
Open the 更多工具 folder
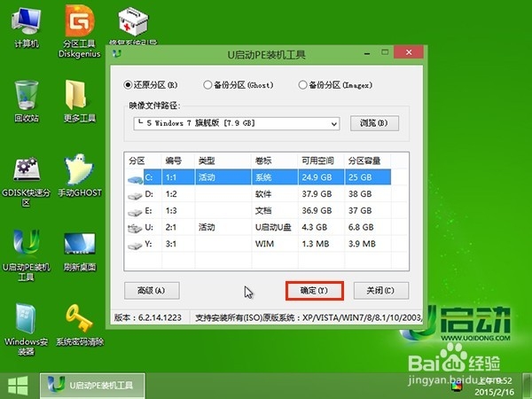80,101
